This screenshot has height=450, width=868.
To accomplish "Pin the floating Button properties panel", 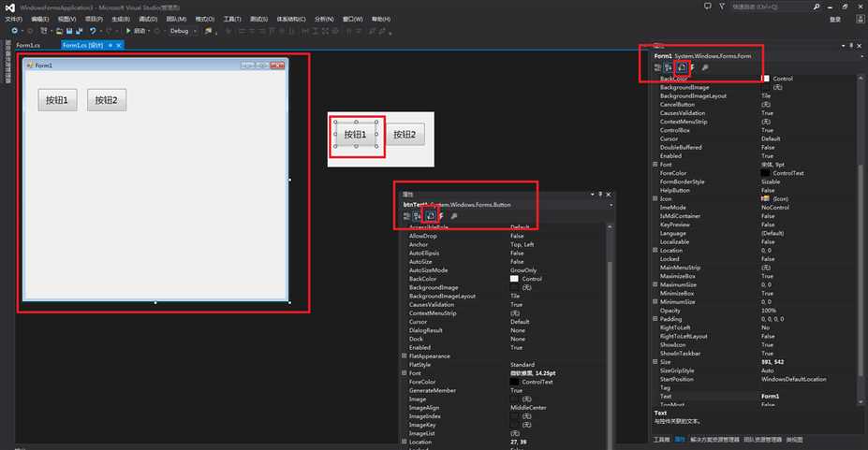I will point(600,194).
